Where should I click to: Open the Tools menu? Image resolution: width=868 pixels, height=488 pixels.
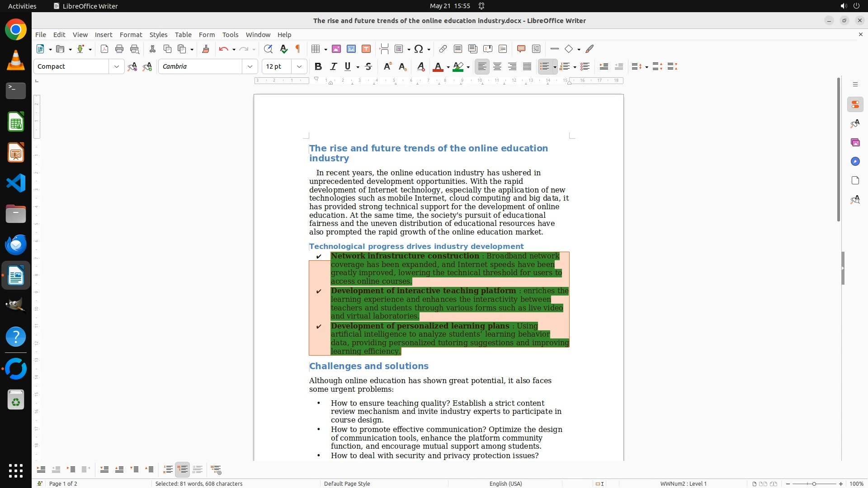point(230,35)
